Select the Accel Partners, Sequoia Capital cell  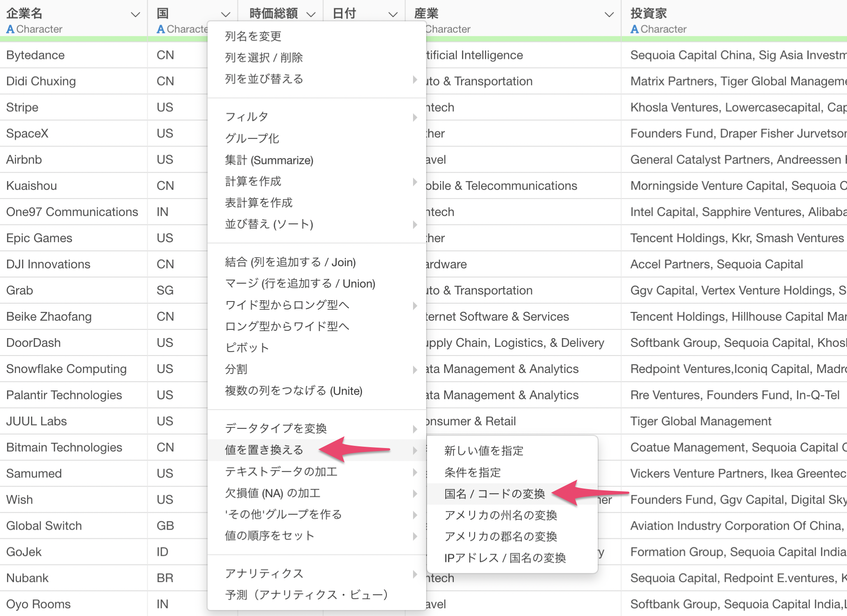click(x=734, y=264)
